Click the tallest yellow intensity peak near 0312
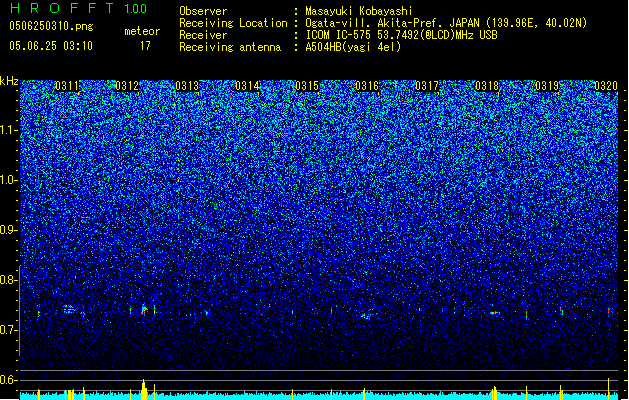629x400 pixels. [x=144, y=389]
